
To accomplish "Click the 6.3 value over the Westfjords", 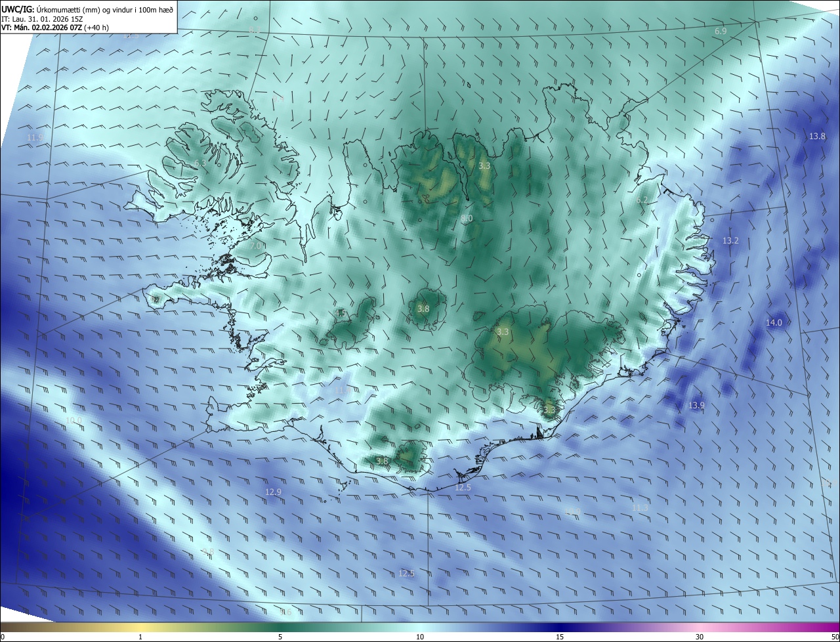I will 200,163.
